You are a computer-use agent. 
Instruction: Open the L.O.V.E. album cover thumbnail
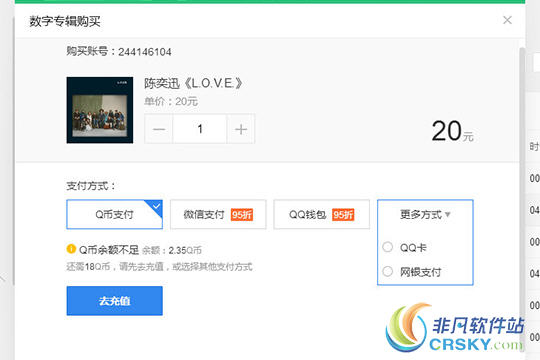(100, 110)
